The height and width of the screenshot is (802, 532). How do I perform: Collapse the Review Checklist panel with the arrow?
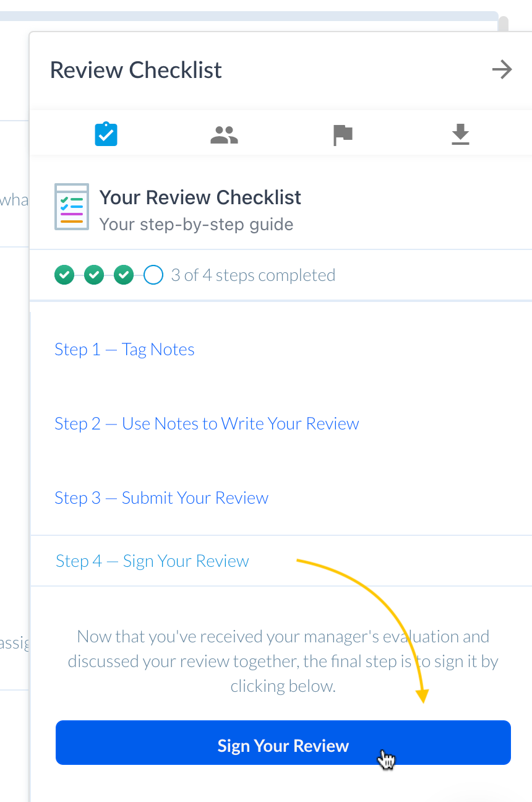point(502,70)
